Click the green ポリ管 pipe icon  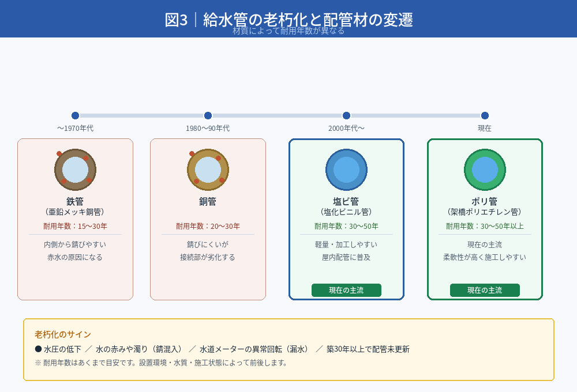click(x=485, y=169)
